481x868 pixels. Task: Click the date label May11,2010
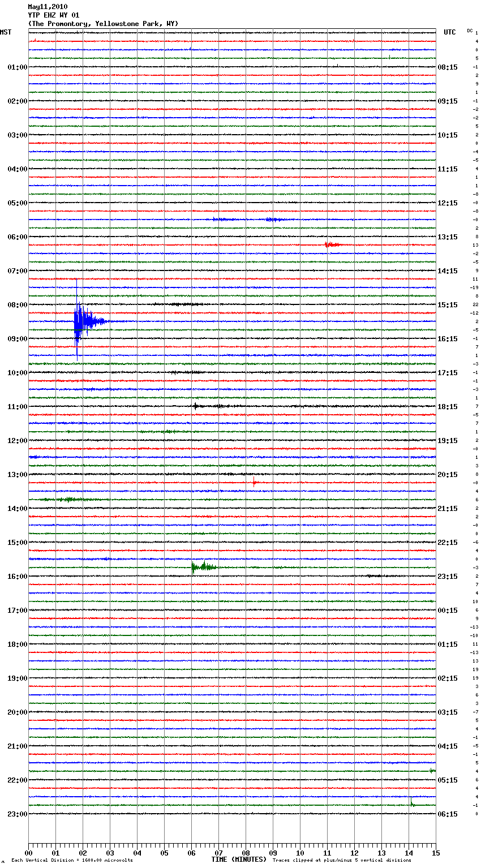(48, 7)
